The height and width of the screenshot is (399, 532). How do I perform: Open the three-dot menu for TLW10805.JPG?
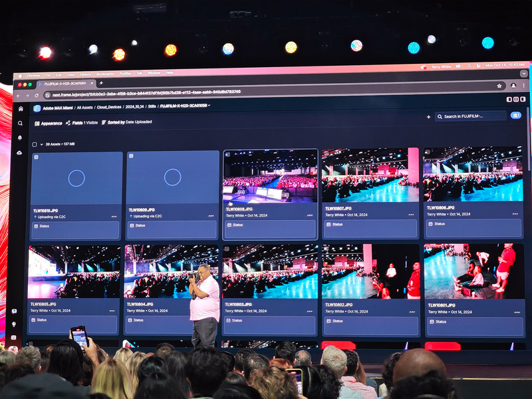(x=112, y=311)
